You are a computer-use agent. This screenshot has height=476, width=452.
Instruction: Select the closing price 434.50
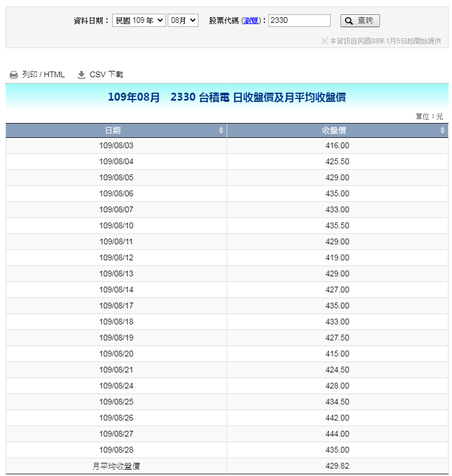[337, 402]
